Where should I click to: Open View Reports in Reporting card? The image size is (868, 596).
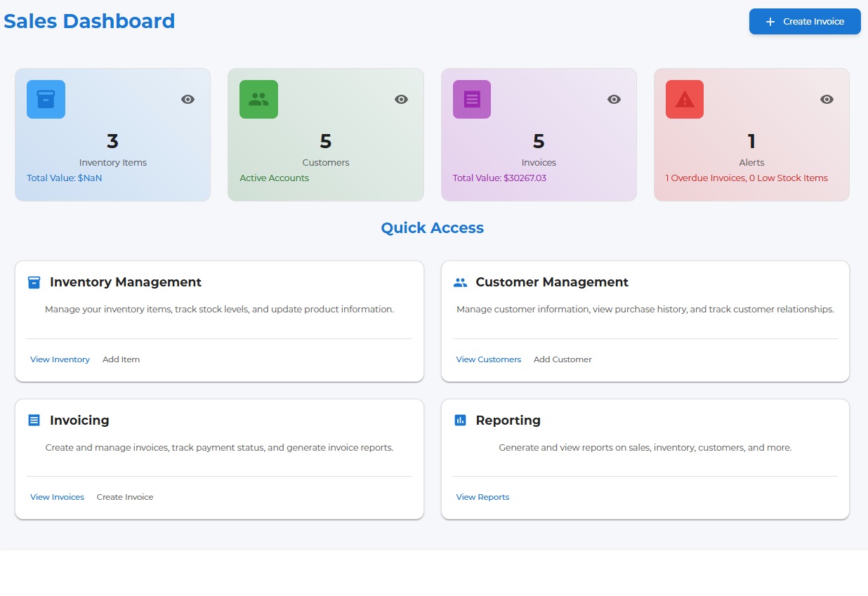click(482, 496)
